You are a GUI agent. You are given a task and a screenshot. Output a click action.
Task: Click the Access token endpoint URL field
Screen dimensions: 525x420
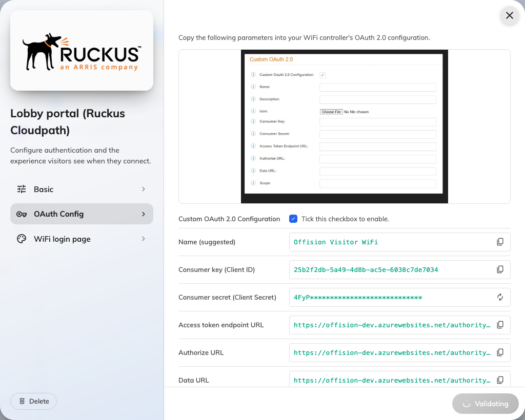[x=399, y=325]
